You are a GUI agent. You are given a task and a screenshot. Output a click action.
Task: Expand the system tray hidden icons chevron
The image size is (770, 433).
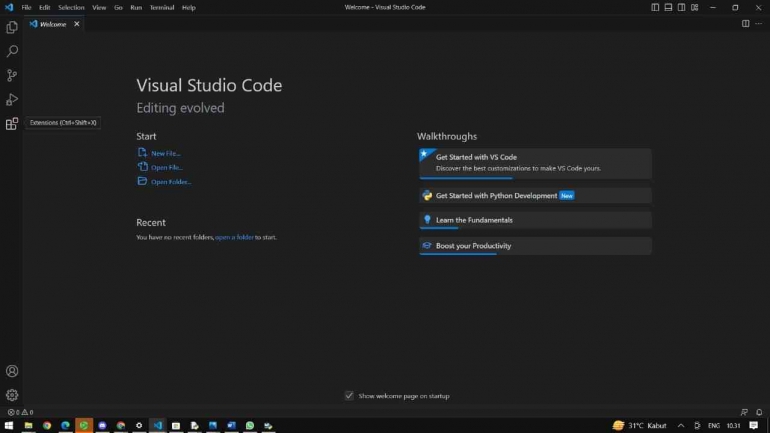point(681,426)
